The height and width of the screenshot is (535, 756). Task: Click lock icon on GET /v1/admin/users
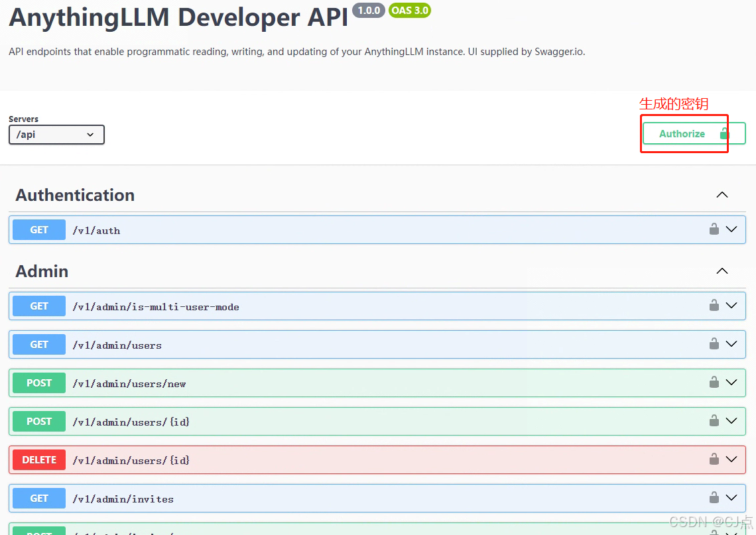714,343
